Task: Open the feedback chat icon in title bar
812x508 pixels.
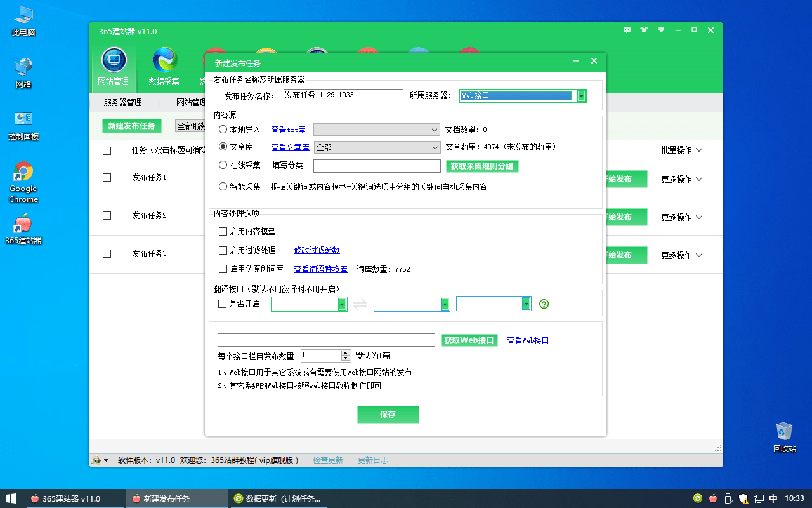Action: point(627,30)
